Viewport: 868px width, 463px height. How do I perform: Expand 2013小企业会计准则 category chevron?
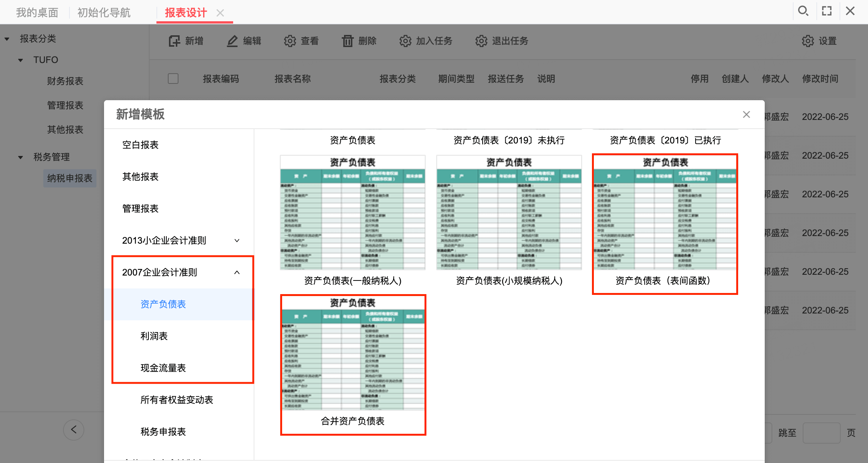[237, 241]
